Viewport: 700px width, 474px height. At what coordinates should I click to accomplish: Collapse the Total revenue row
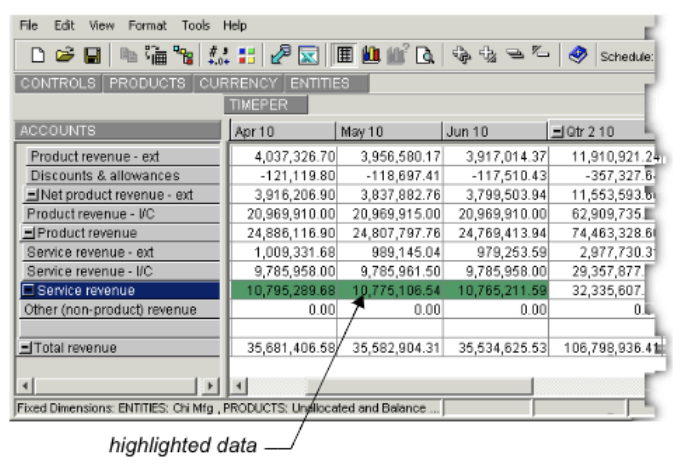click(24, 348)
